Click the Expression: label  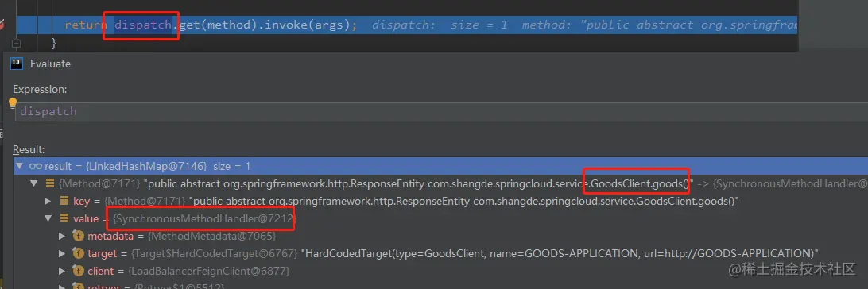[x=40, y=90]
